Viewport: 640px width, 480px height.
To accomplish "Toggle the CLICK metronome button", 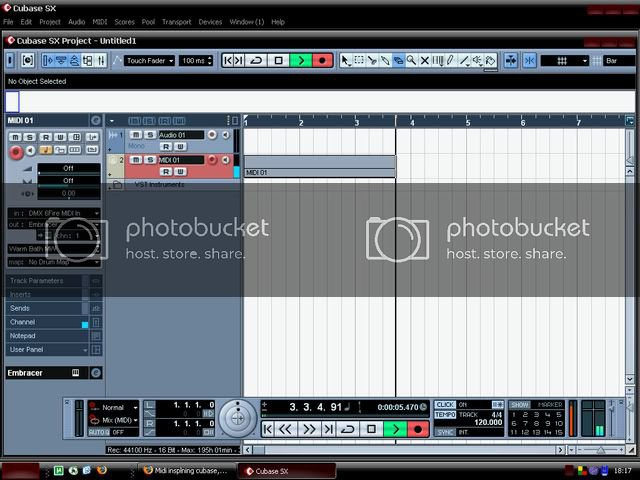I will click(x=445, y=404).
